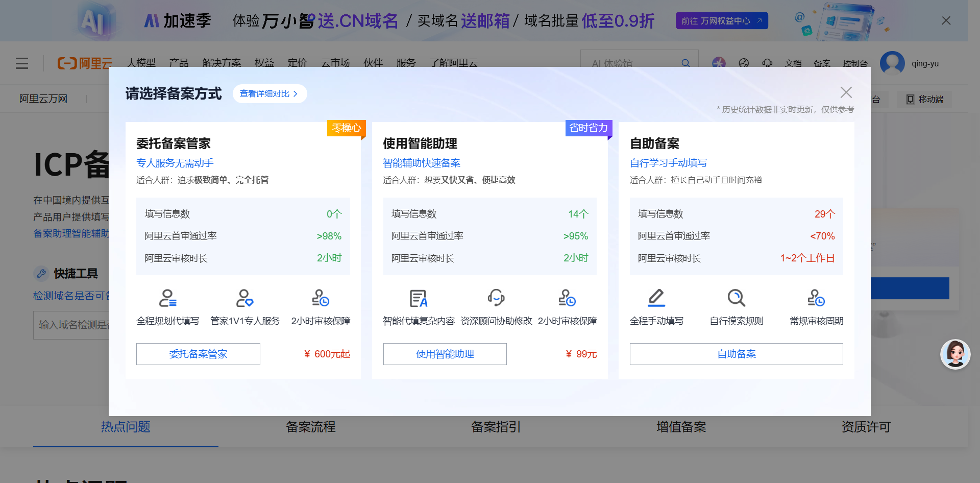
Task: Click the 专人服务无需动手 link
Action: [x=175, y=163]
